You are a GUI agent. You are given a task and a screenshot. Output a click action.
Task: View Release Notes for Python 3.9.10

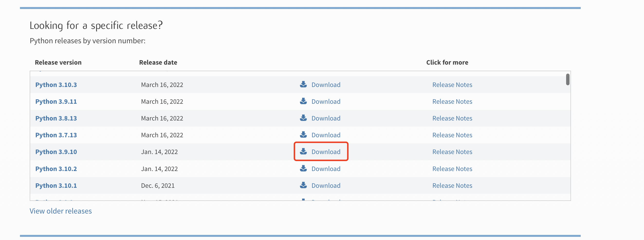click(x=452, y=152)
